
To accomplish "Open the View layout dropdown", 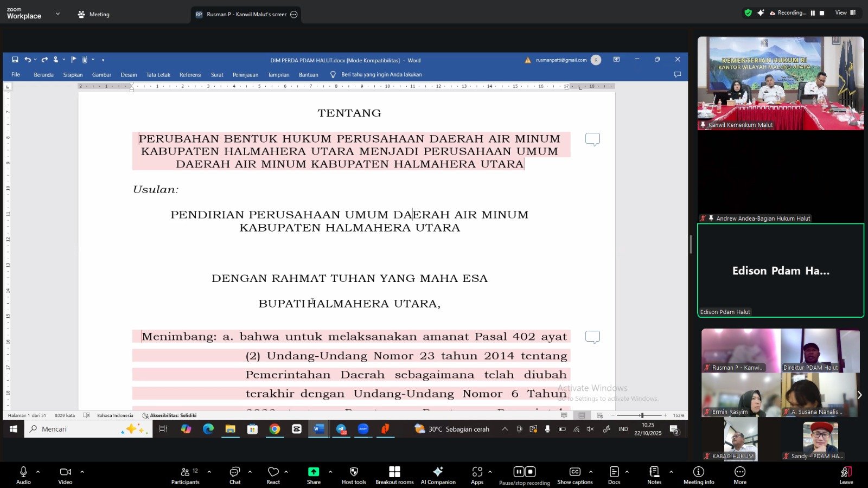I will point(845,12).
